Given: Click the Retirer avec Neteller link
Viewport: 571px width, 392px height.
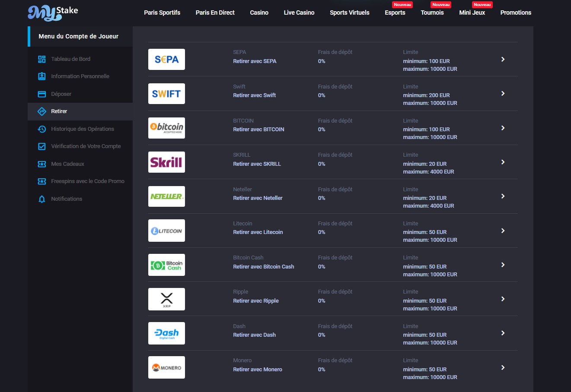Looking at the screenshot, I should [258, 198].
